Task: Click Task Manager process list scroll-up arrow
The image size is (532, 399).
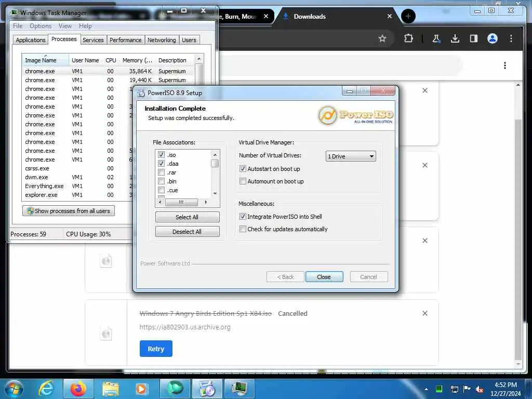Action: pos(199,59)
